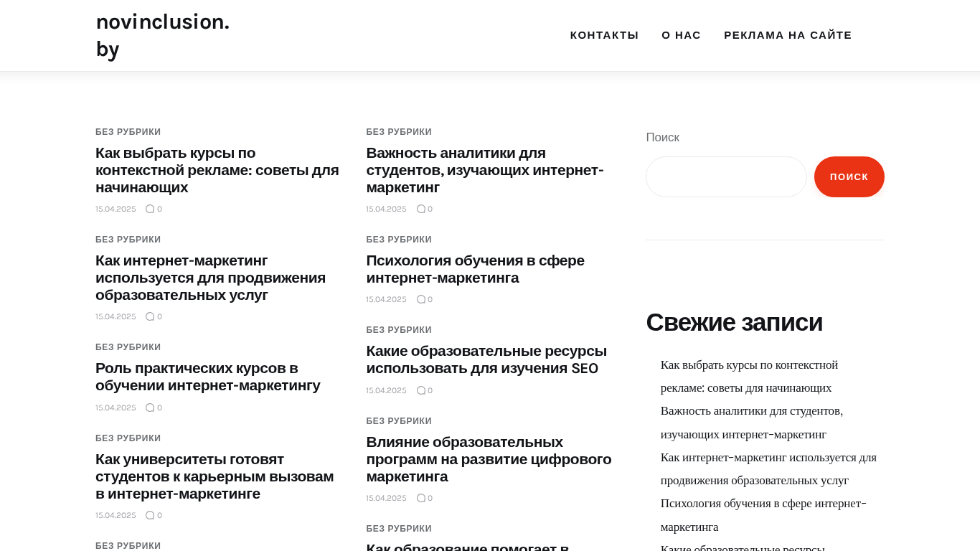Viewport: 980px width, 551px height.
Task: Click comment icon under practical courses role article
Action: [150, 408]
